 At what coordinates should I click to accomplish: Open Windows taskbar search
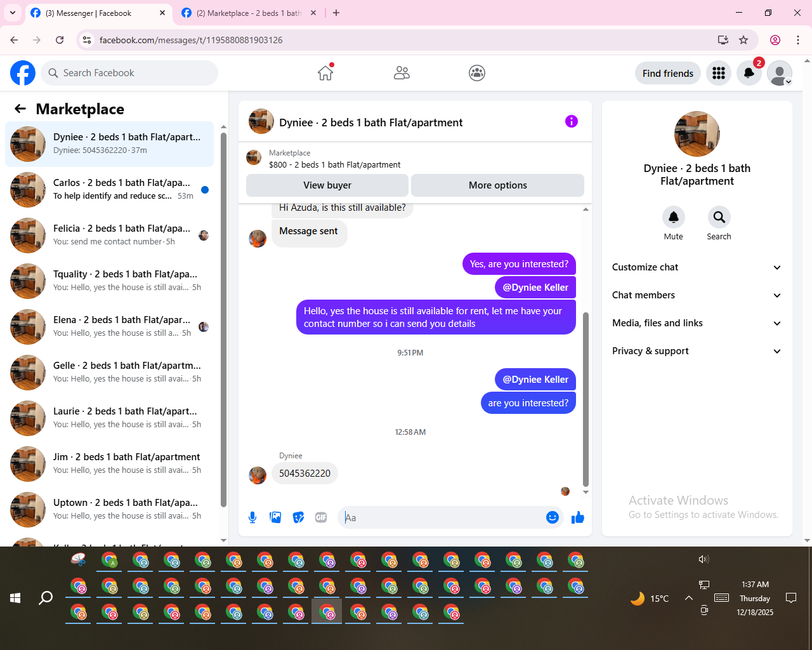coord(46,598)
